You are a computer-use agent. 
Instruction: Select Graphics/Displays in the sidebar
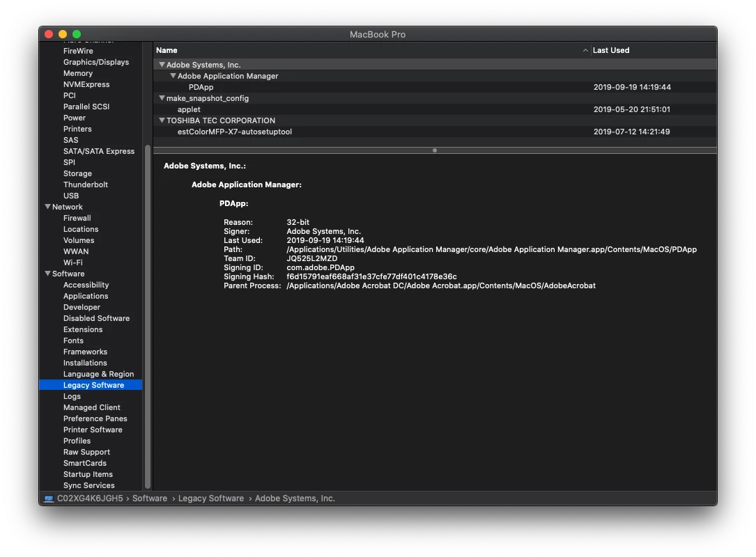96,62
